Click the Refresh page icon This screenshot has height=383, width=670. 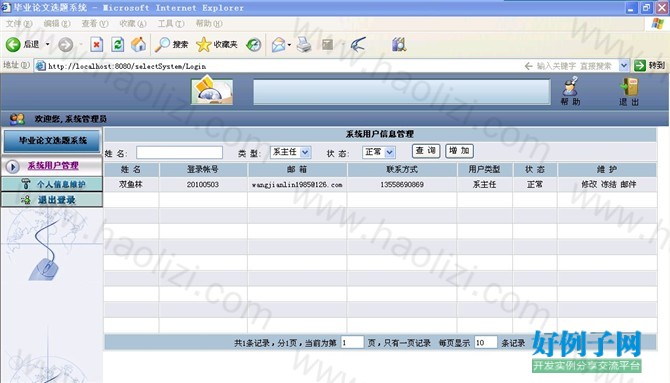[x=118, y=44]
